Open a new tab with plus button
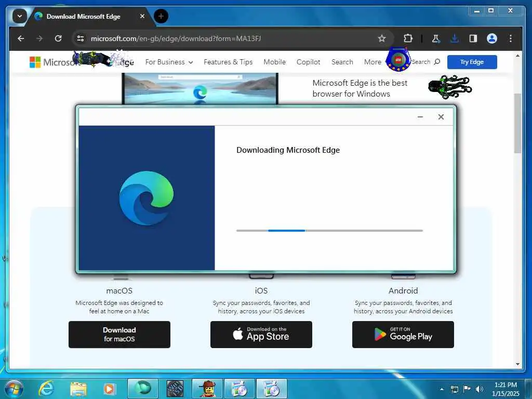532x399 pixels. [161, 16]
